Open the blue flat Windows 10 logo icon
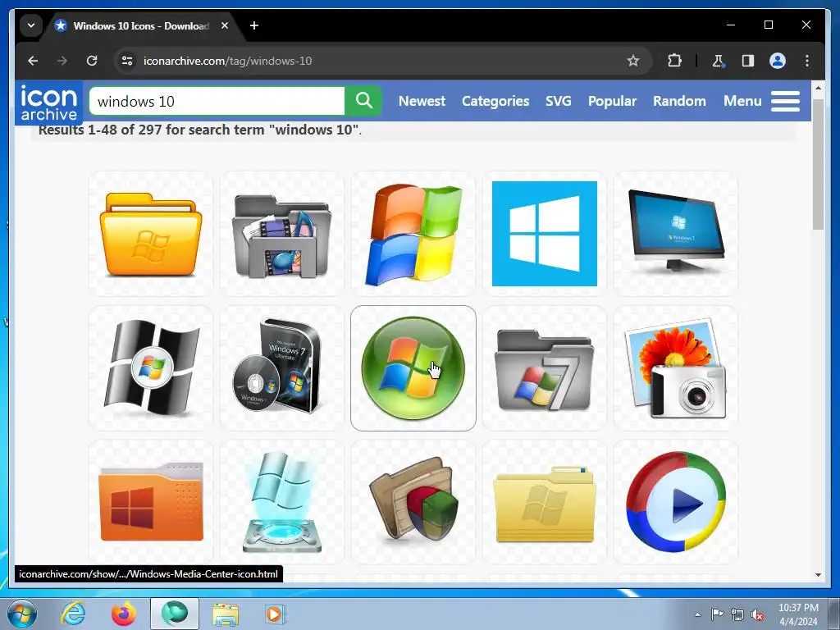Viewport: 840px width, 630px height. pyautogui.click(x=545, y=234)
